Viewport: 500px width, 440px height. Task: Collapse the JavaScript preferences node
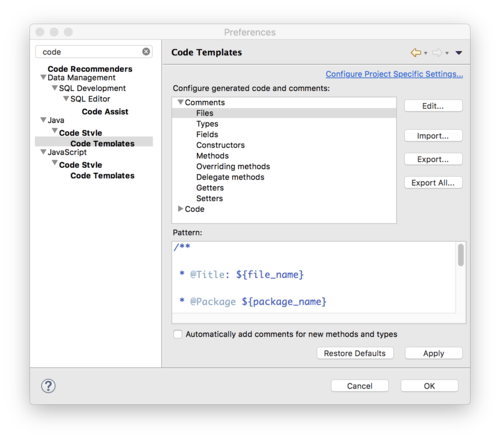coord(43,152)
